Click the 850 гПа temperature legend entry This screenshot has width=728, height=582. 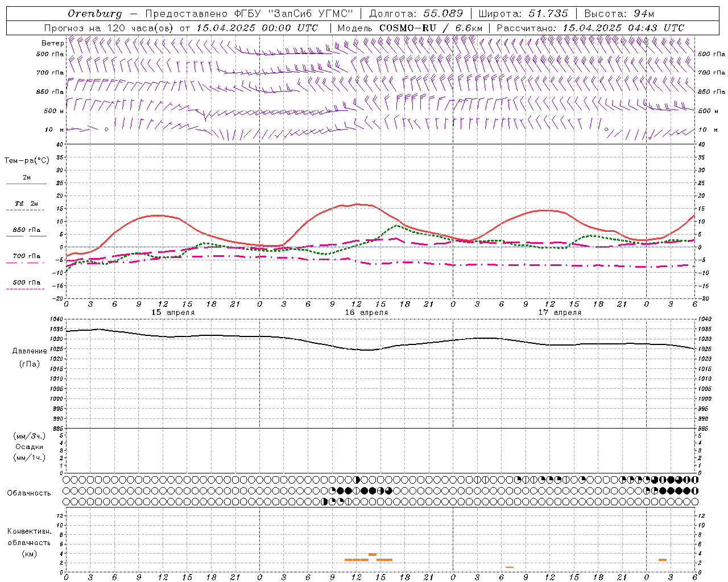pyautogui.click(x=27, y=230)
